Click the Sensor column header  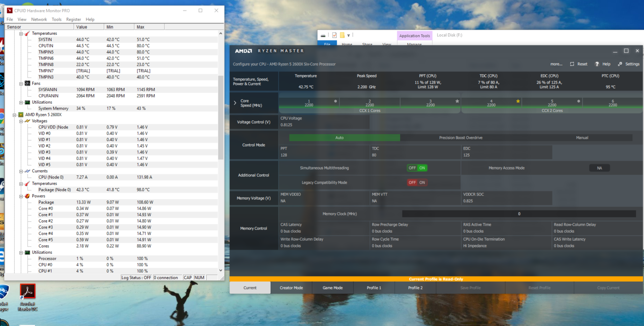pyautogui.click(x=39, y=27)
